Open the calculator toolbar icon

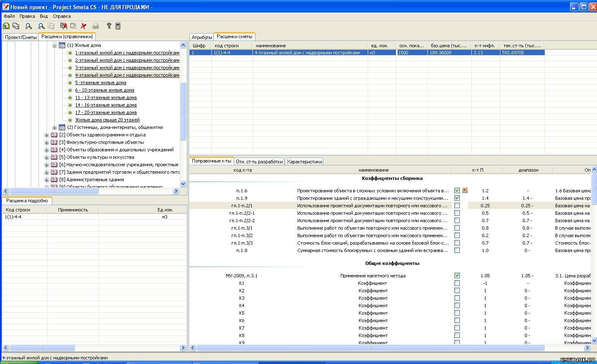click(x=118, y=26)
